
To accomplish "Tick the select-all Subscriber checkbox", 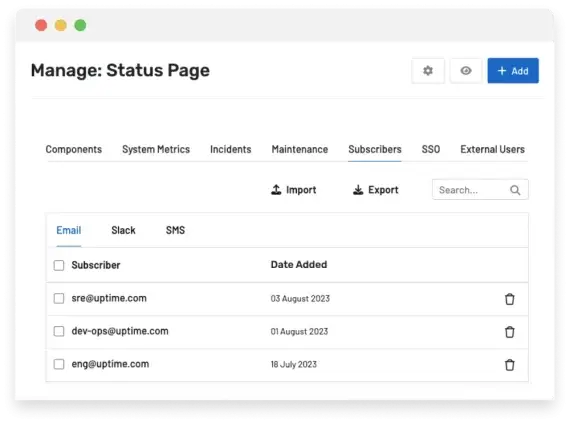I will pyautogui.click(x=59, y=265).
